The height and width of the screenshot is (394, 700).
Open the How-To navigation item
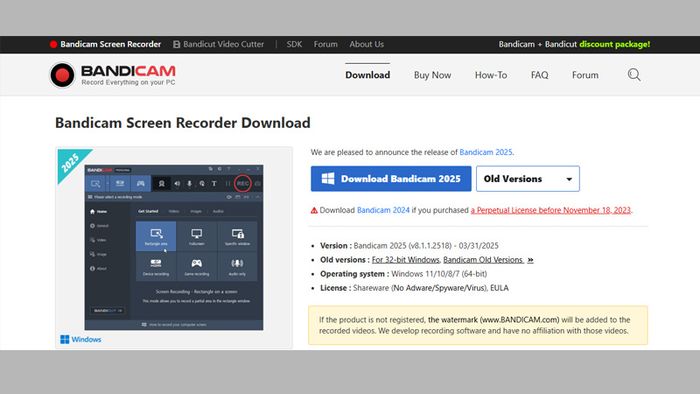(x=491, y=75)
